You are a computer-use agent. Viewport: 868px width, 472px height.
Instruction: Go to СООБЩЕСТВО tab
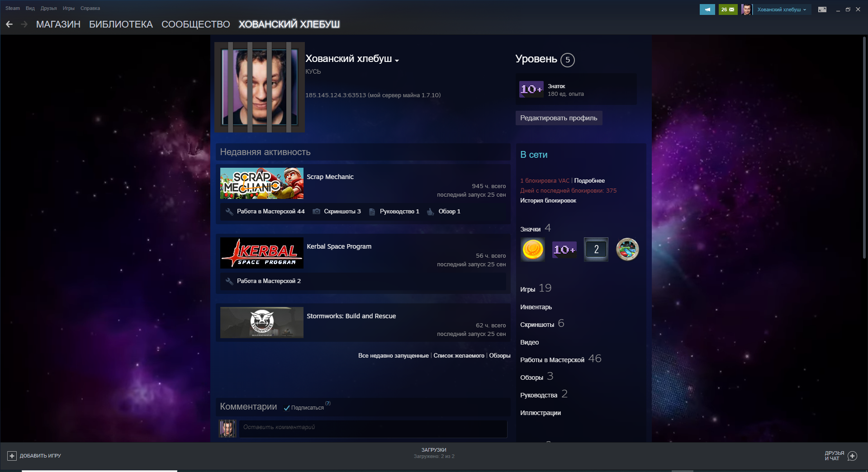(x=196, y=24)
